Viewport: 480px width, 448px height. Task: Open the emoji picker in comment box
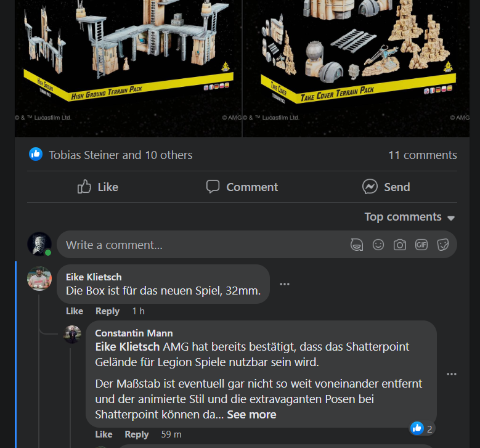pos(378,245)
